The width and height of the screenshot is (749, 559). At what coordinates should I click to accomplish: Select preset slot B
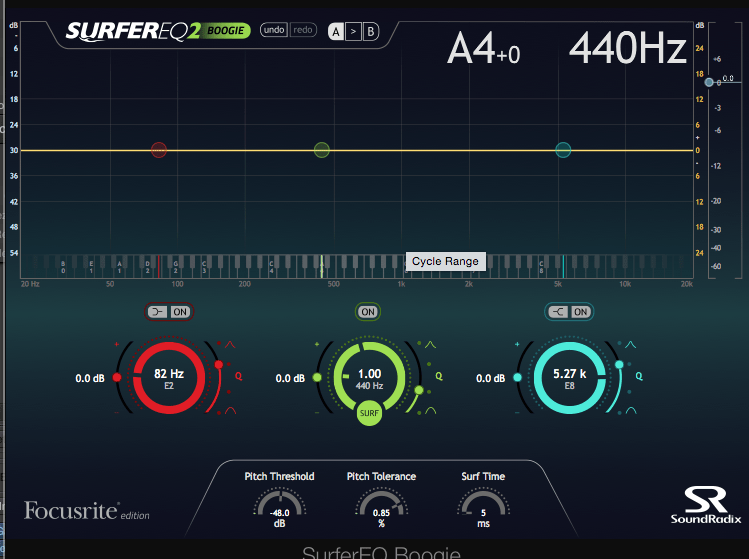[x=370, y=32]
